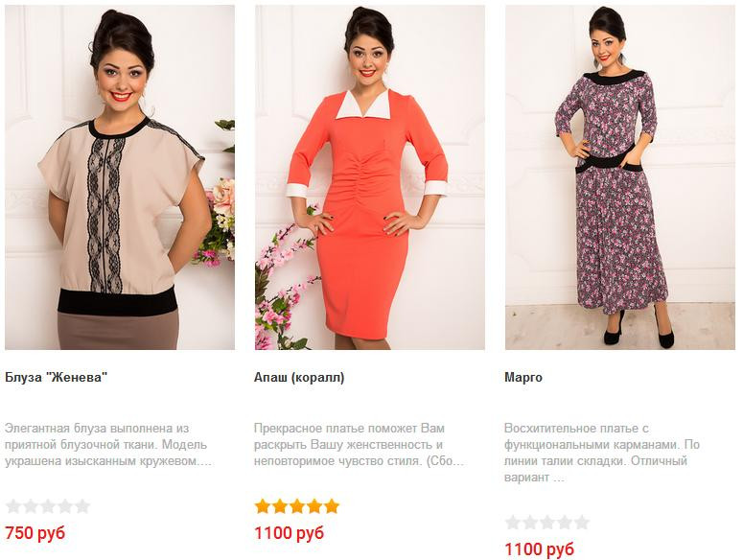
Task: Open the floral Марго dress photo
Action: click(619, 177)
